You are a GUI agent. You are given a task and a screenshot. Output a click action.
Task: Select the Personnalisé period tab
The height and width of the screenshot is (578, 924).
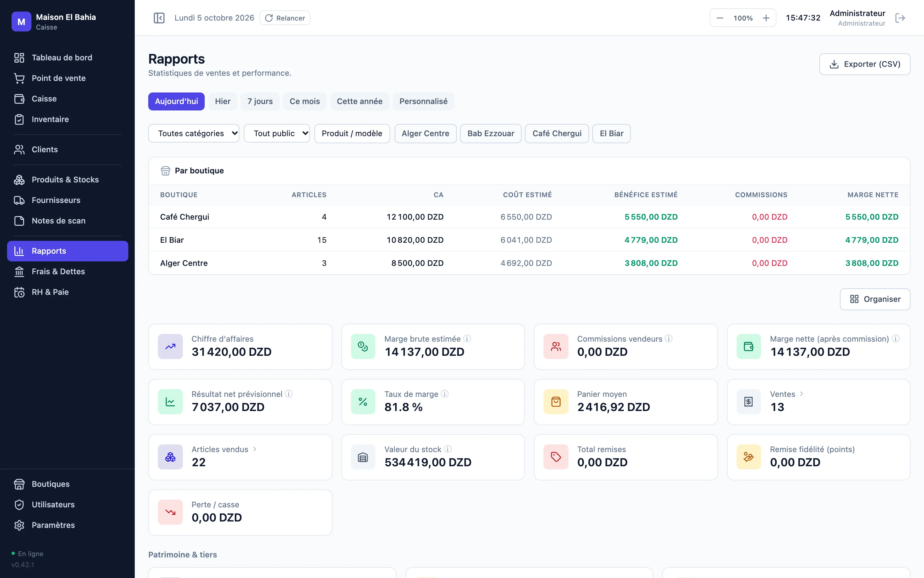point(424,101)
